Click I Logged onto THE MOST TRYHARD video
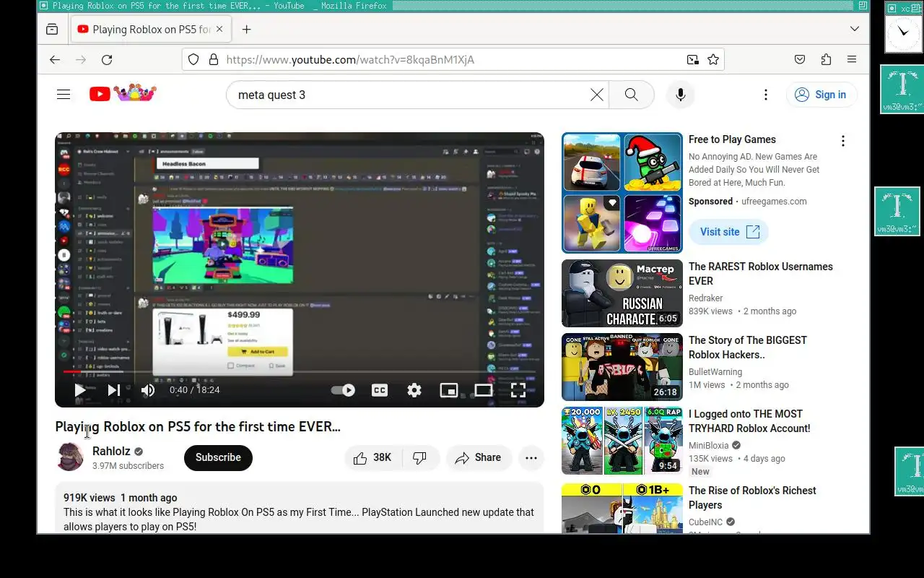This screenshot has width=924, height=578. pos(749,421)
